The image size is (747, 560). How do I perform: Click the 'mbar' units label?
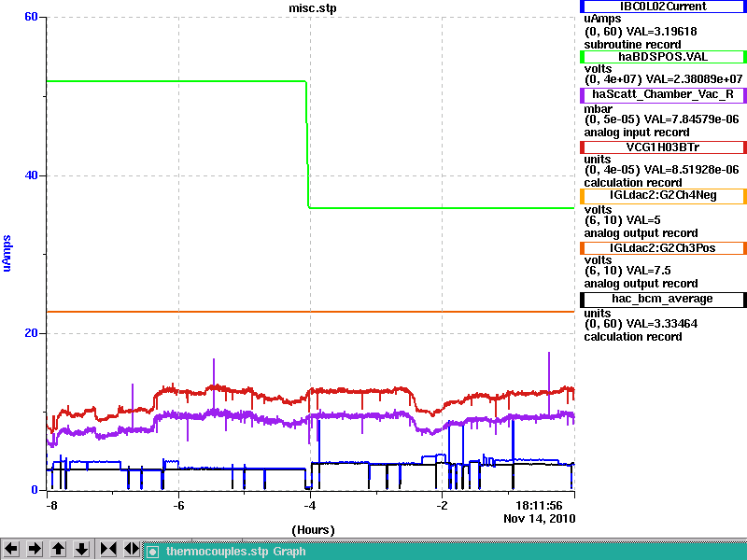(x=598, y=109)
